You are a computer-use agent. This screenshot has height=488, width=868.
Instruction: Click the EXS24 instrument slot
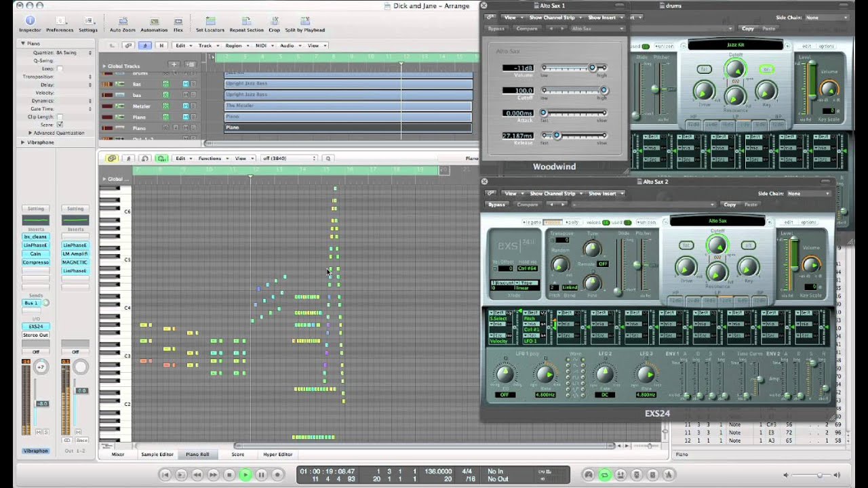click(35, 327)
